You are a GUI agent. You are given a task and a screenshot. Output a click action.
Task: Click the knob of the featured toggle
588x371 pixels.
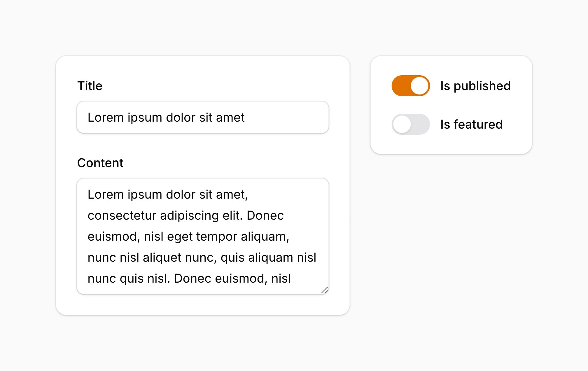pyautogui.click(x=402, y=124)
